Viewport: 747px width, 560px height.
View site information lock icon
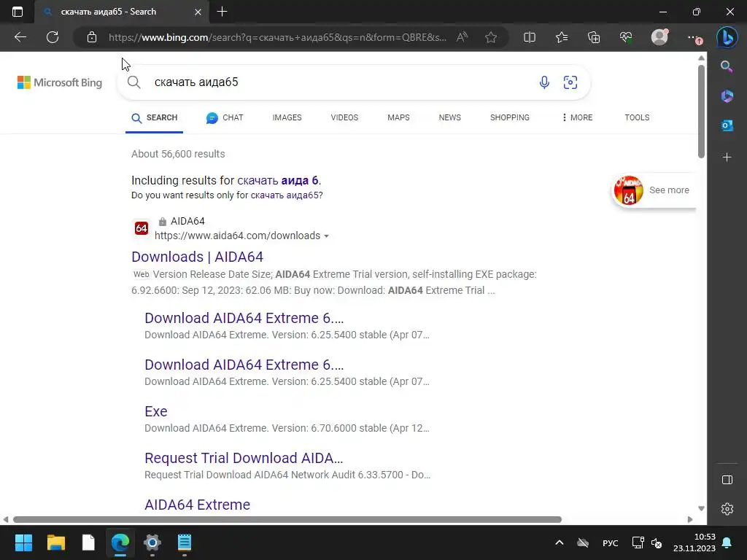92,37
